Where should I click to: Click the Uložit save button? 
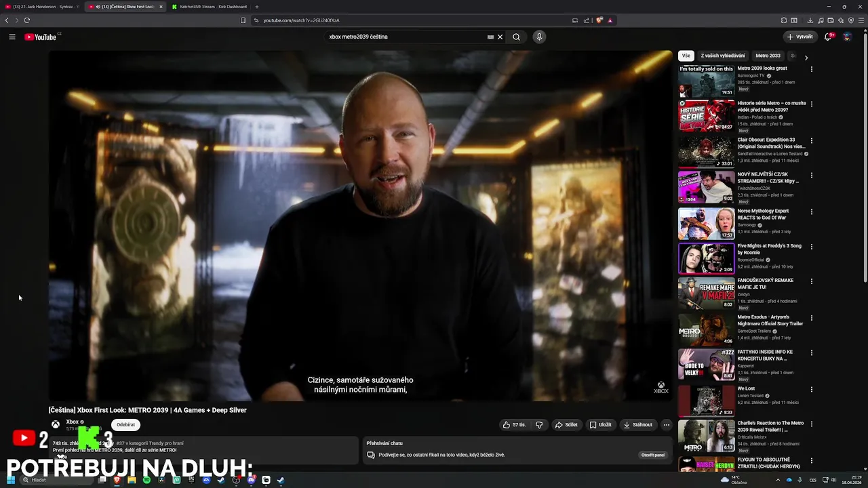[x=600, y=425]
